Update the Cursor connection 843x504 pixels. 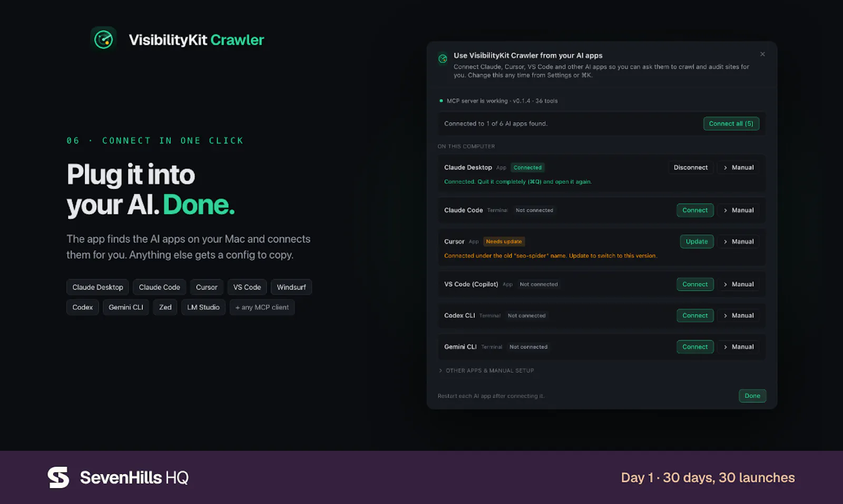(697, 242)
